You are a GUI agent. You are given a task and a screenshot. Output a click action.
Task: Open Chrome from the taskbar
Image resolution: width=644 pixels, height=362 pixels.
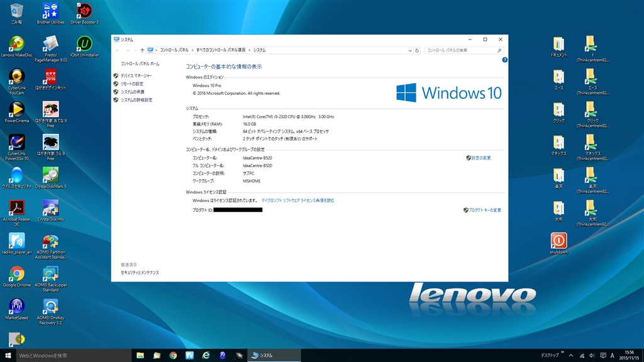(173, 356)
